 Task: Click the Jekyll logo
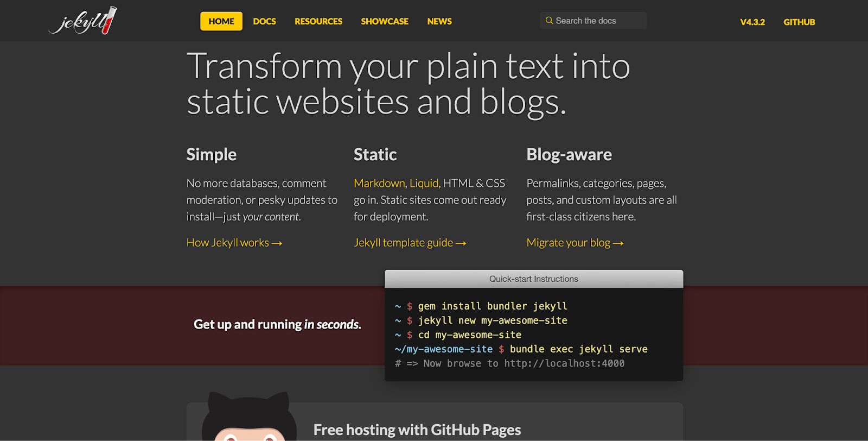(x=83, y=21)
